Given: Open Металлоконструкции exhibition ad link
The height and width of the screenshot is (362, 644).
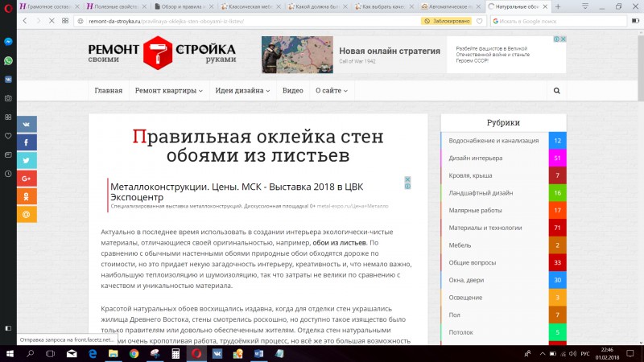Looking at the screenshot, I should tap(237, 191).
